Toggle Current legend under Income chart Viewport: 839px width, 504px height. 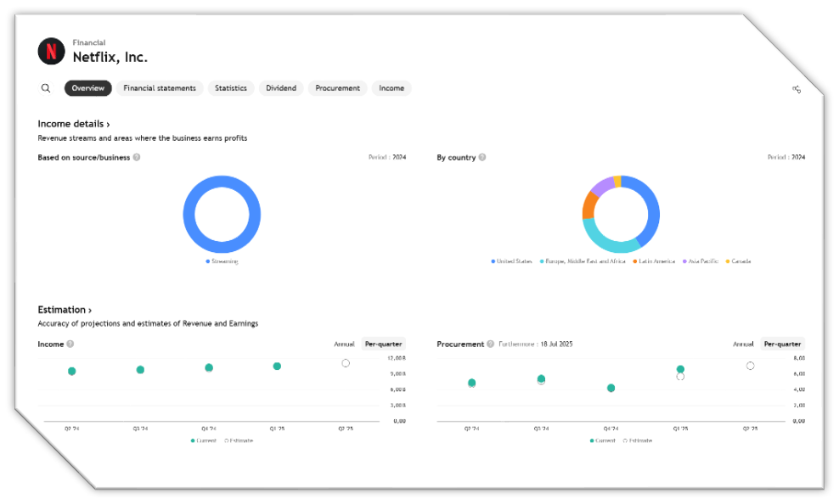(203, 441)
